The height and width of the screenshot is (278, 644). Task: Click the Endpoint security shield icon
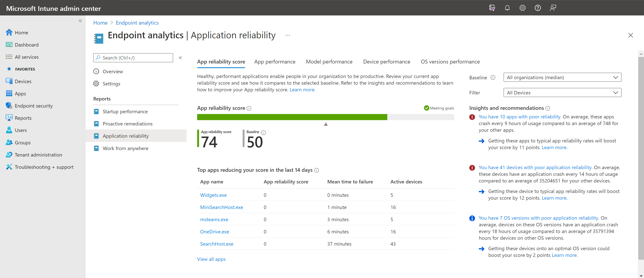[x=9, y=106]
